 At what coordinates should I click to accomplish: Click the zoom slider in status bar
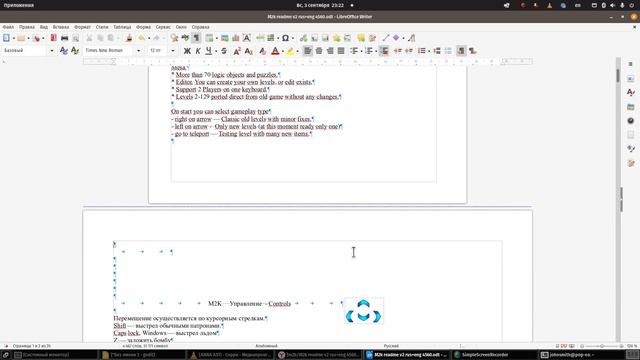[602, 346]
